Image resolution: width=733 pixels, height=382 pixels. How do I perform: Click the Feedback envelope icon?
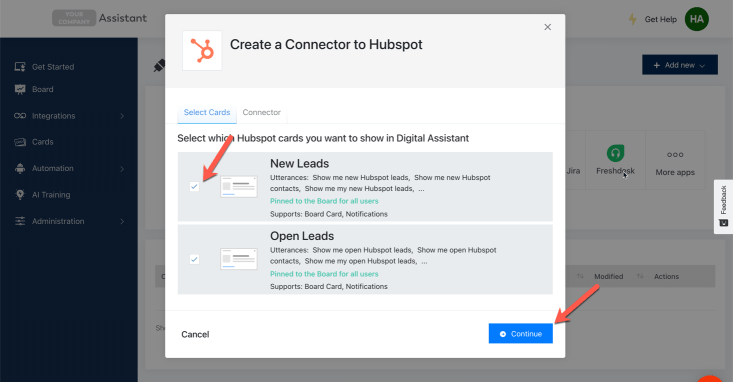click(723, 223)
